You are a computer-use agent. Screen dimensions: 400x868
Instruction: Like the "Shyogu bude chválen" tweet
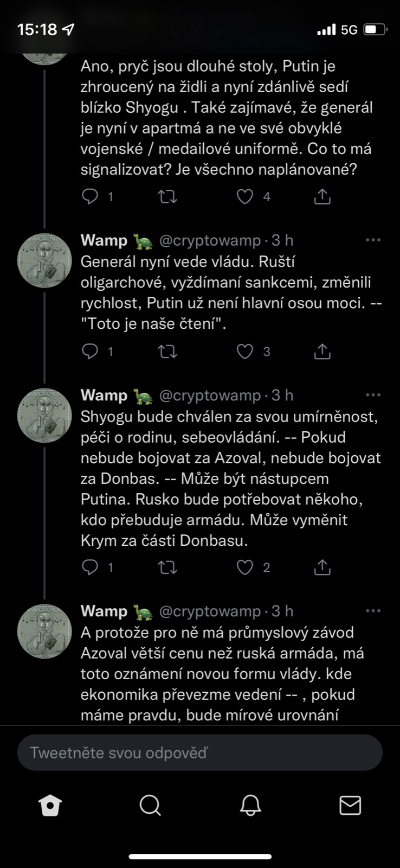click(x=245, y=567)
